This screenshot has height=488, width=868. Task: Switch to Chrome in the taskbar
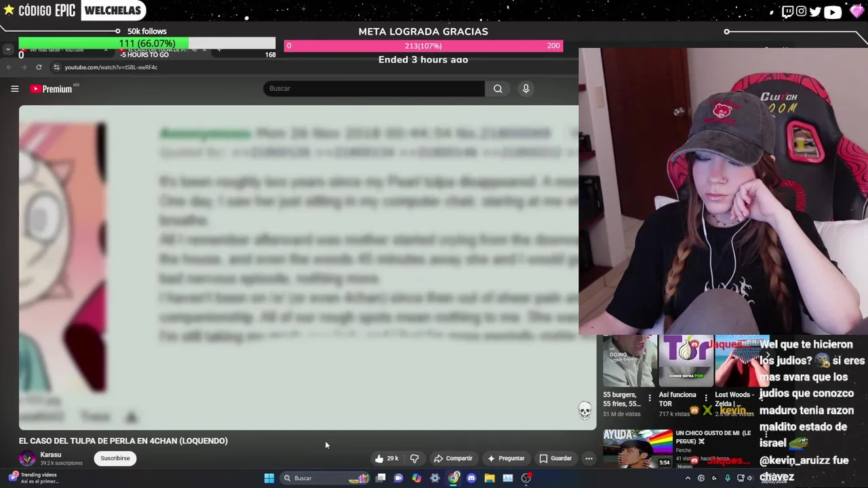tap(453, 478)
